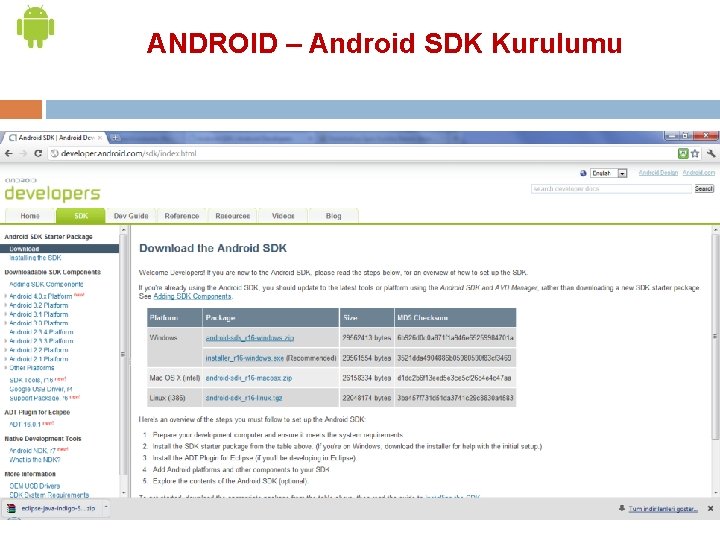Open the Resources tab
Viewport: 720px width, 540px height.
click(233, 216)
